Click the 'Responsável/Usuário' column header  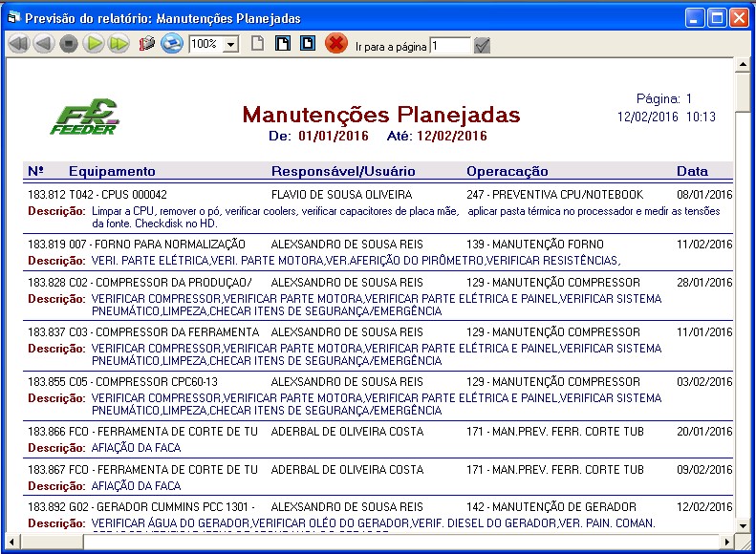pyautogui.click(x=343, y=172)
